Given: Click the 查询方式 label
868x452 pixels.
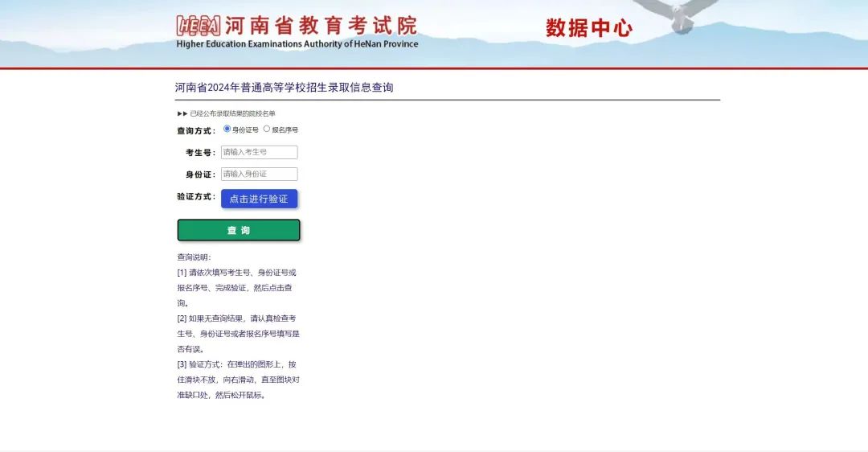Looking at the screenshot, I should 195,130.
